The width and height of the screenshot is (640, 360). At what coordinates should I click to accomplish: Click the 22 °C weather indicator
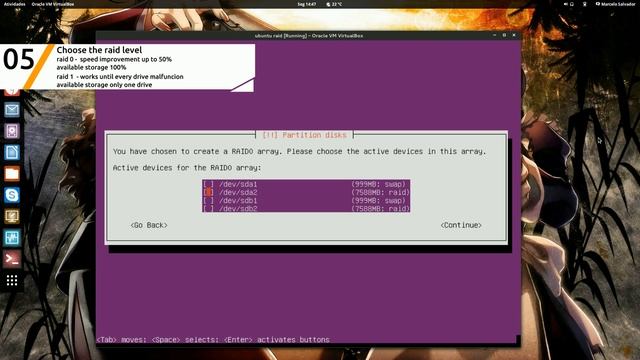[x=334, y=4]
